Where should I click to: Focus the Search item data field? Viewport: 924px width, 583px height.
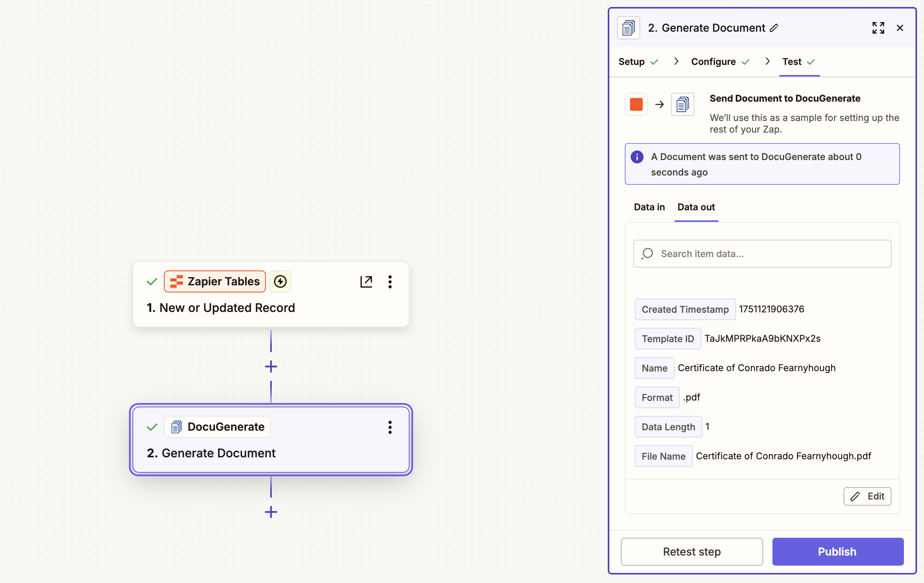pyautogui.click(x=762, y=254)
